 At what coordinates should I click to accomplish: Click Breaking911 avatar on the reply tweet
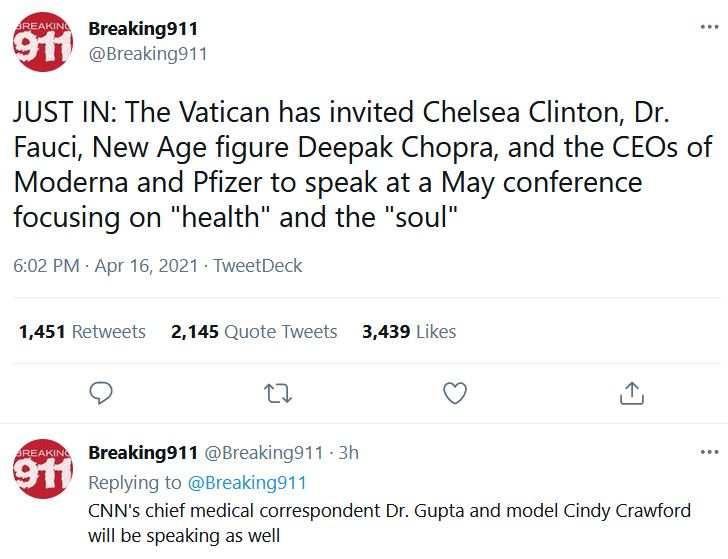pos(42,469)
